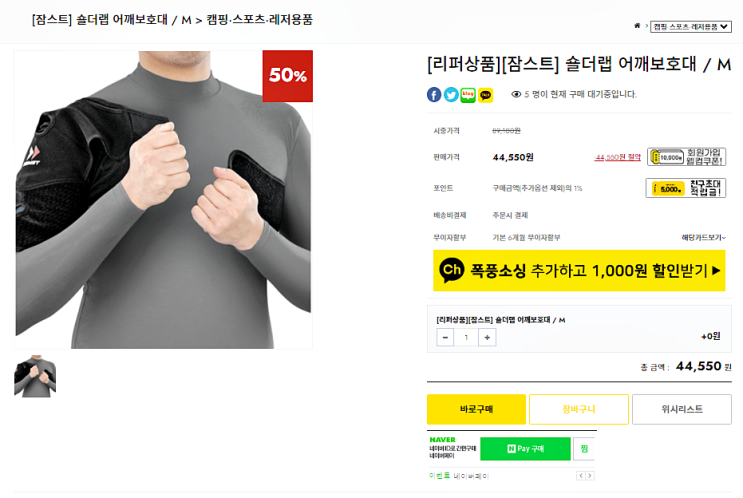Share to Naver blog icon
743x498 pixels.
468,95
